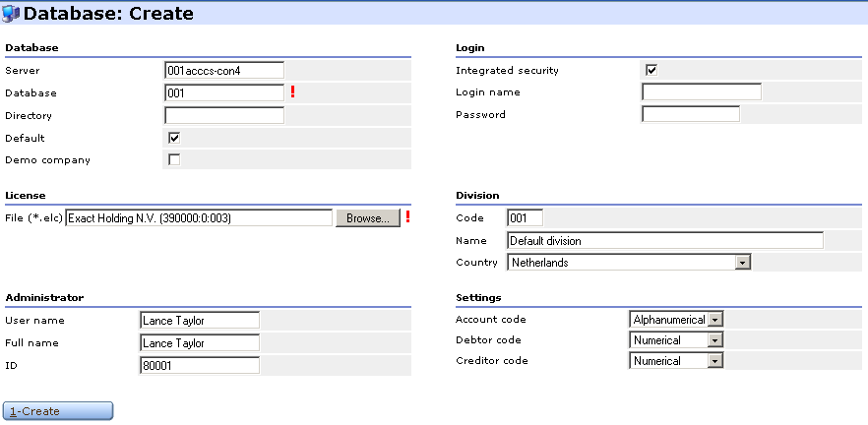This screenshot has width=868, height=425.
Task: Click the Browse... button for license file
Action: point(368,218)
